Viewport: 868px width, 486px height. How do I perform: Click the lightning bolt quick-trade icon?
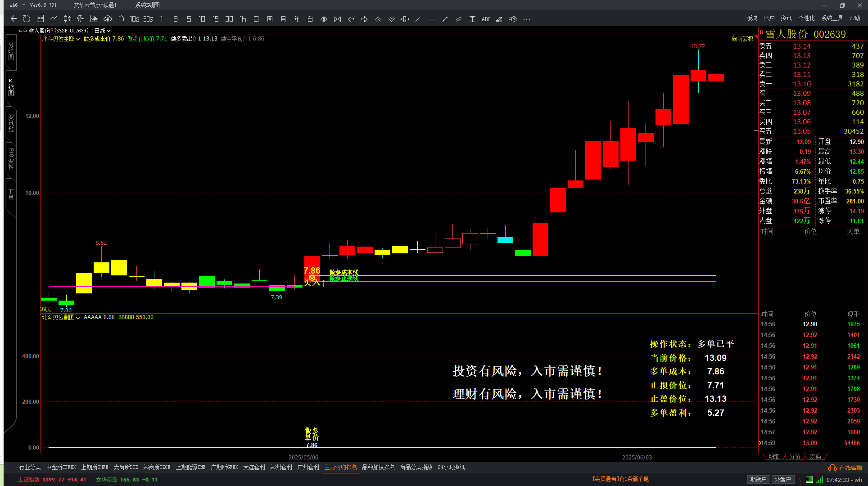coord(81,19)
